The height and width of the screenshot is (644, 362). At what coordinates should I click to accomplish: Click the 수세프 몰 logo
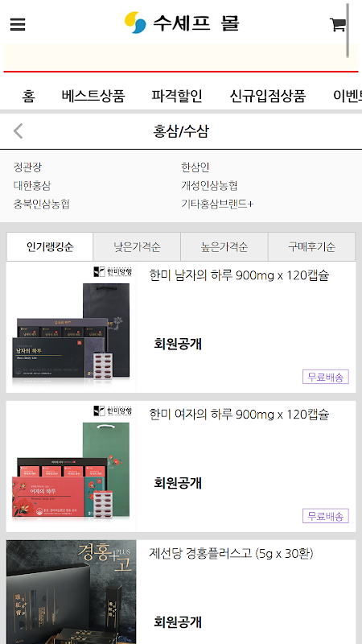tap(182, 23)
